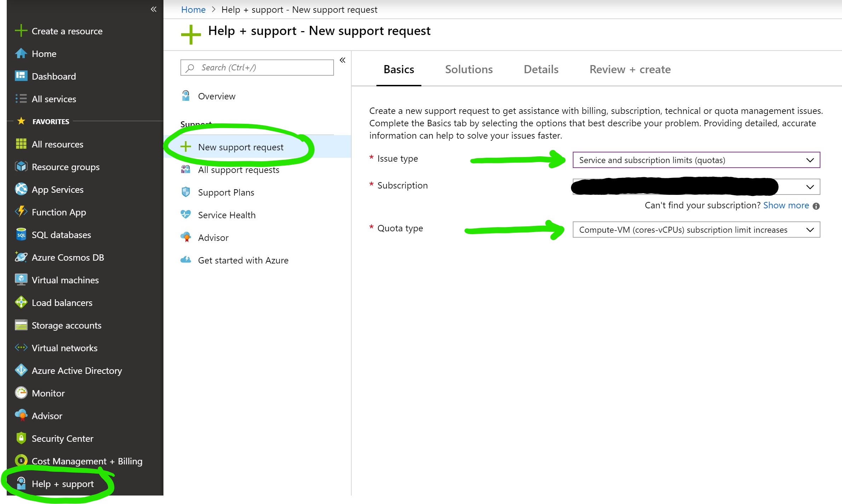Open Cost Management + Billing
This screenshot has width=842, height=504.
[87, 461]
